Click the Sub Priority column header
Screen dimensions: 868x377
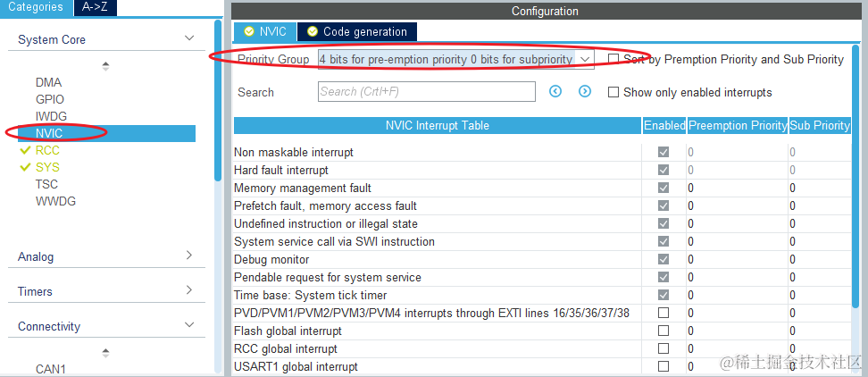tap(820, 126)
